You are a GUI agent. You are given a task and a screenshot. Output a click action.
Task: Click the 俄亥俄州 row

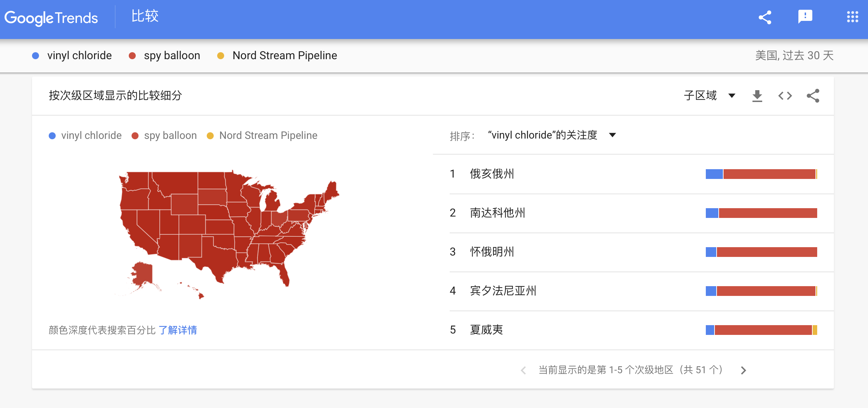(492, 174)
